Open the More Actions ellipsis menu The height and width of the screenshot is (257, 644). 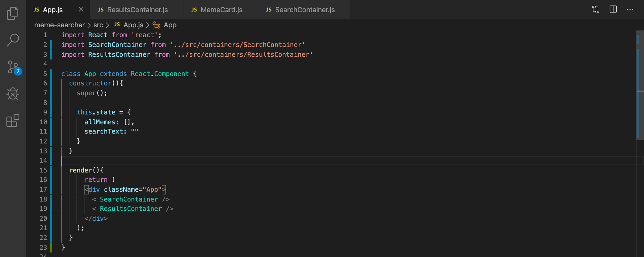(630, 9)
